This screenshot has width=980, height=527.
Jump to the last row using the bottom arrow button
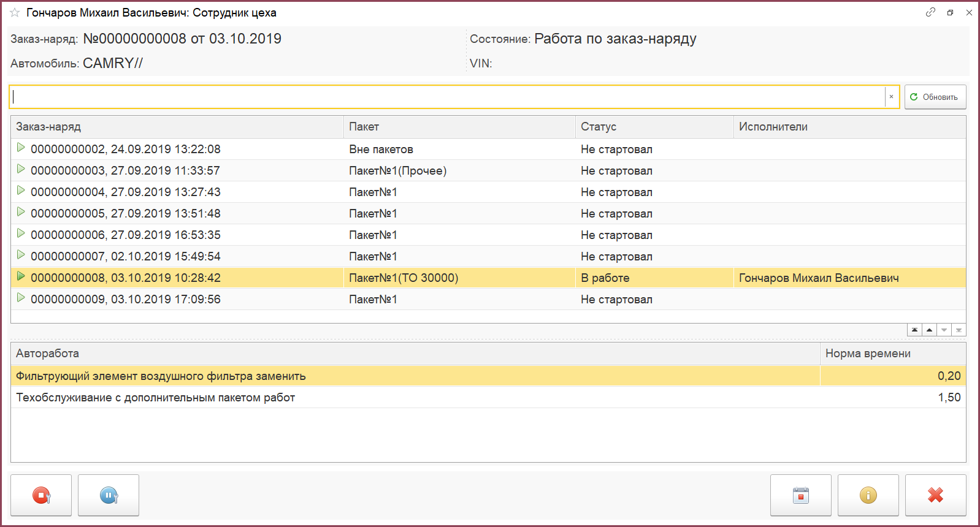click(x=959, y=330)
